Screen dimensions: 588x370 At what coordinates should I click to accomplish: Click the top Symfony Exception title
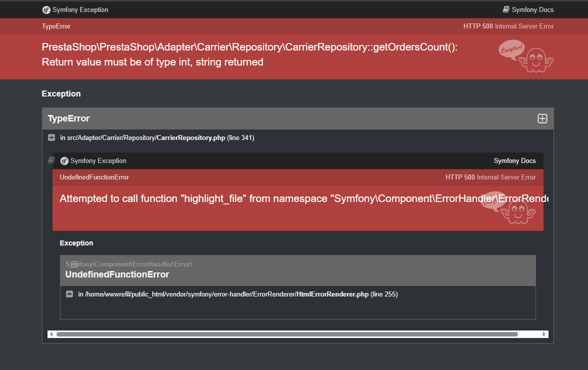pos(80,9)
